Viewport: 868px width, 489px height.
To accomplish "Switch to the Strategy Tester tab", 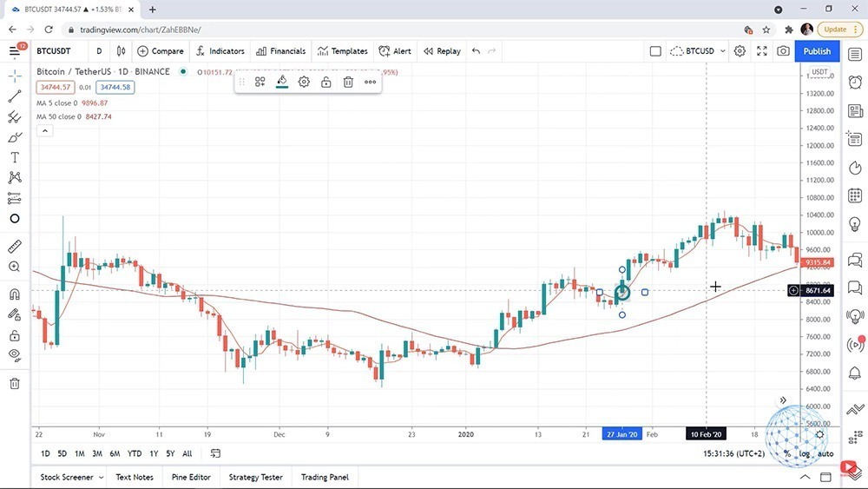I will [255, 477].
